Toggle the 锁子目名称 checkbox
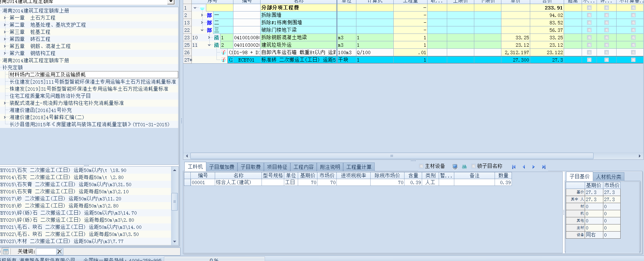Viewport: 644px width, 261px height. pyautogui.click(x=474, y=166)
